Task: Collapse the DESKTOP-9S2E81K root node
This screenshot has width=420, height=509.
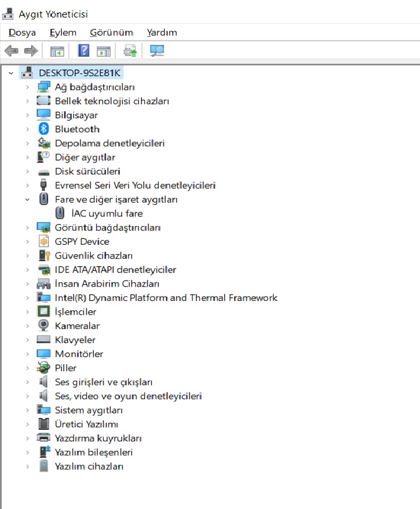Action: pos(11,73)
